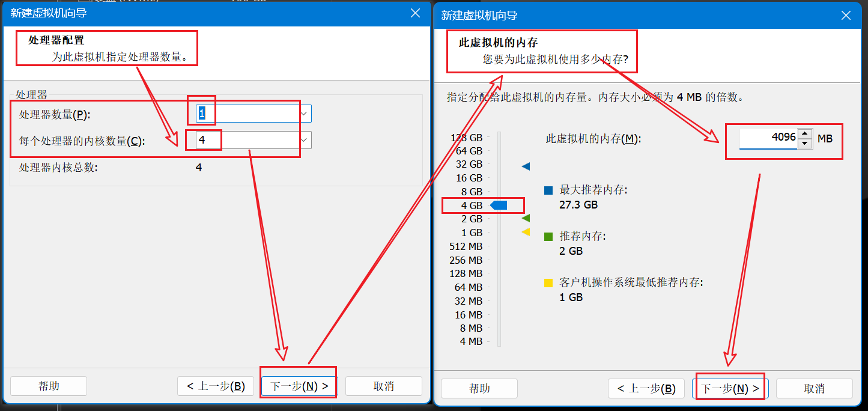Select 4 MB on the memory scale

pos(471,341)
